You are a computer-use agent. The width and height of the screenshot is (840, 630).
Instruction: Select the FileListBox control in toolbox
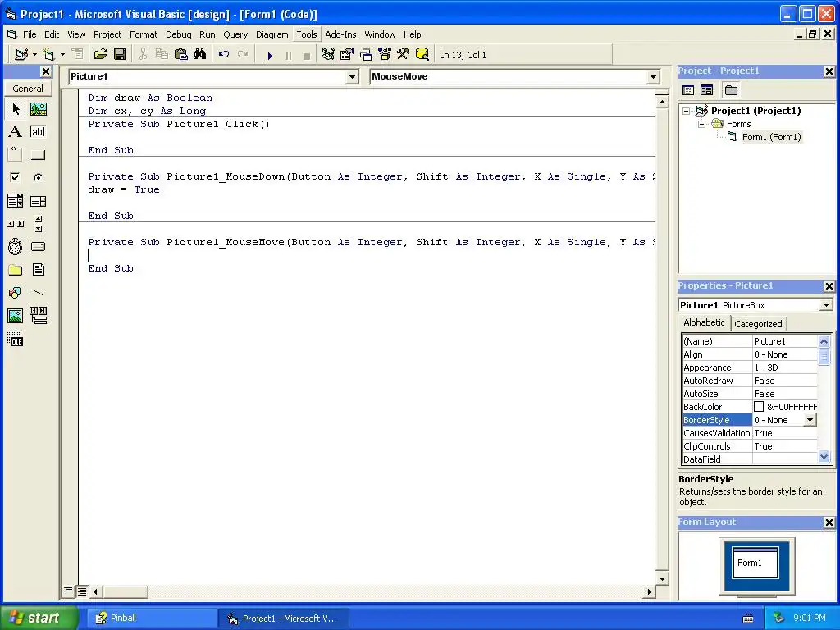point(39,269)
